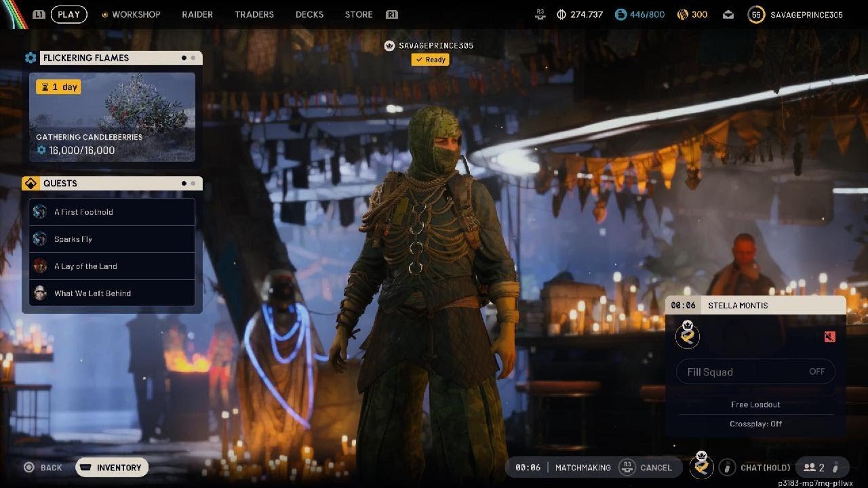Open the INVENTORY button
Image resolution: width=868 pixels, height=488 pixels.
[x=112, y=468]
